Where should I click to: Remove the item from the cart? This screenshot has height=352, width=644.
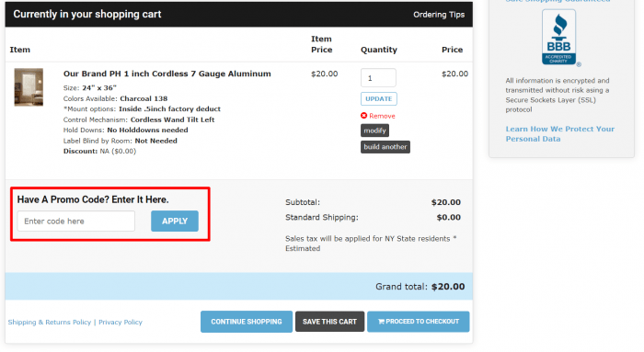click(378, 116)
